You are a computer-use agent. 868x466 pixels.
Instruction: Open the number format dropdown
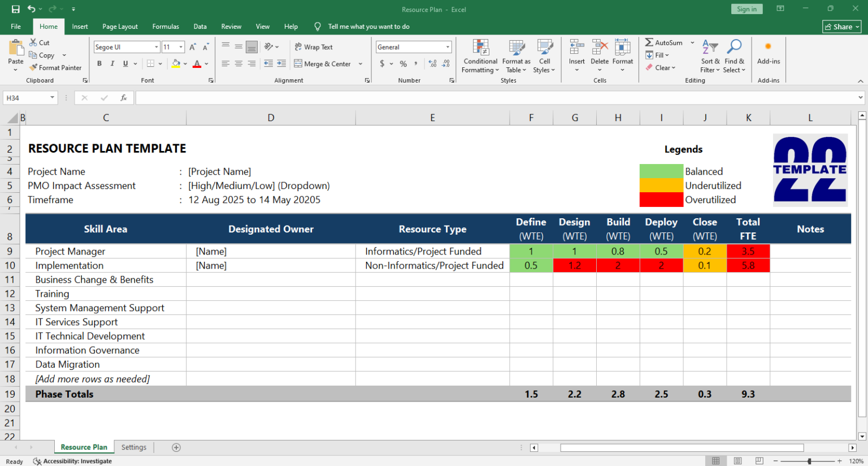448,47
